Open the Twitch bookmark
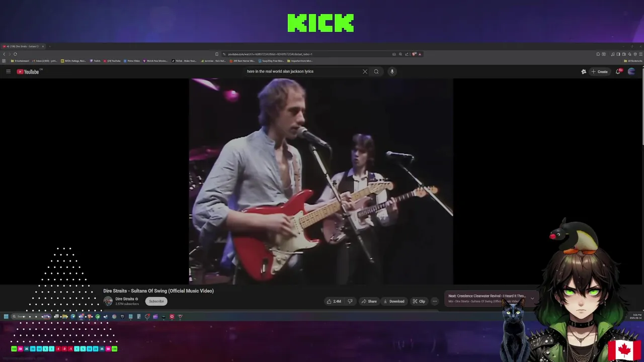Image resolution: width=644 pixels, height=362 pixels. (96, 61)
